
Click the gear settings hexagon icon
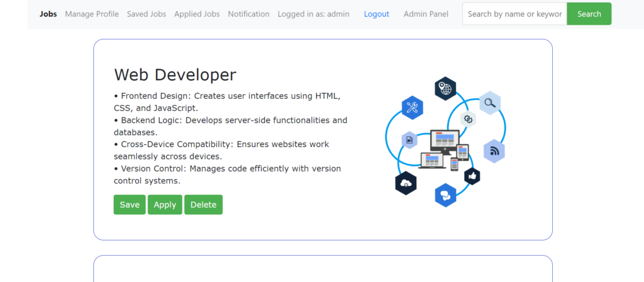pos(468,119)
